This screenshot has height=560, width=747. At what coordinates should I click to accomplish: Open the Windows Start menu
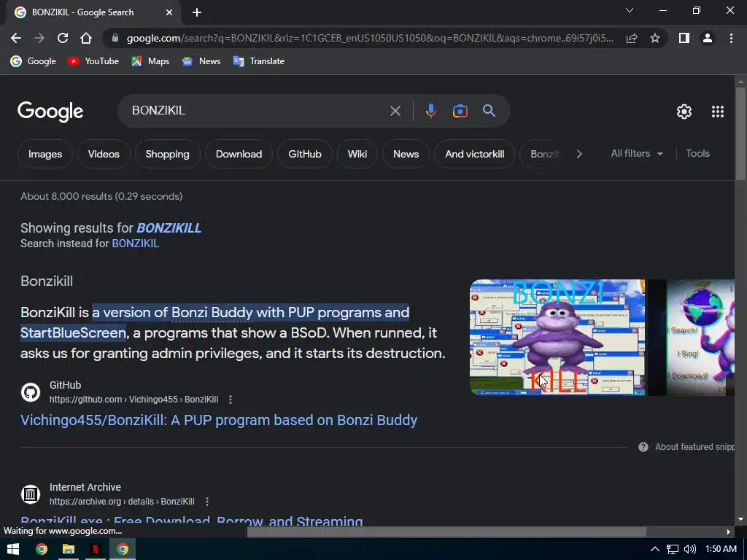coord(13,549)
